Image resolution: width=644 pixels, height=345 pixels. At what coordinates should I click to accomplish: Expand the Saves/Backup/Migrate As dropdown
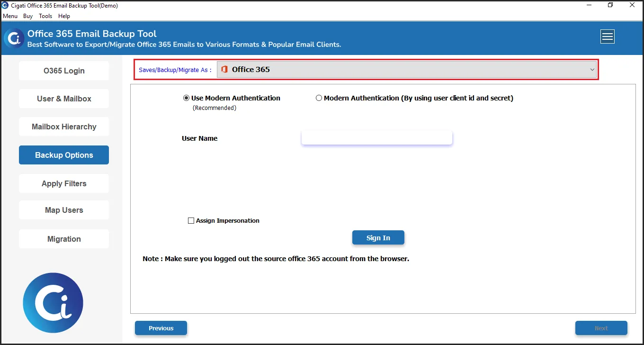tap(408, 69)
